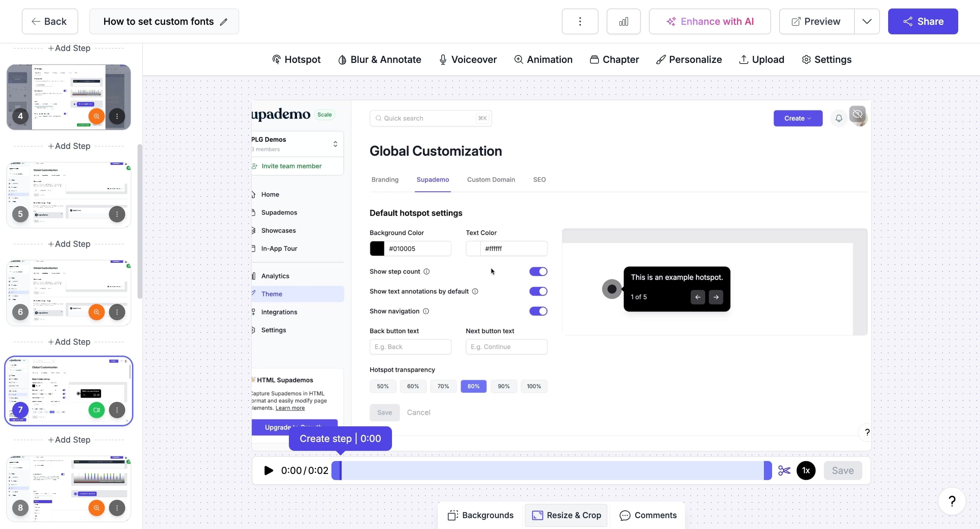Click the hotspot next arrow button

click(716, 297)
